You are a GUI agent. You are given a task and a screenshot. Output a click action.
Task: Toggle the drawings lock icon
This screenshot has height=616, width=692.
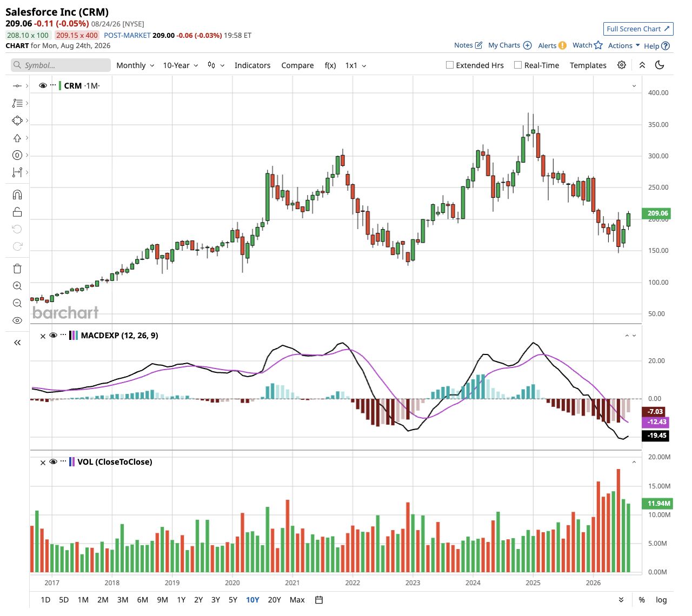(17, 212)
